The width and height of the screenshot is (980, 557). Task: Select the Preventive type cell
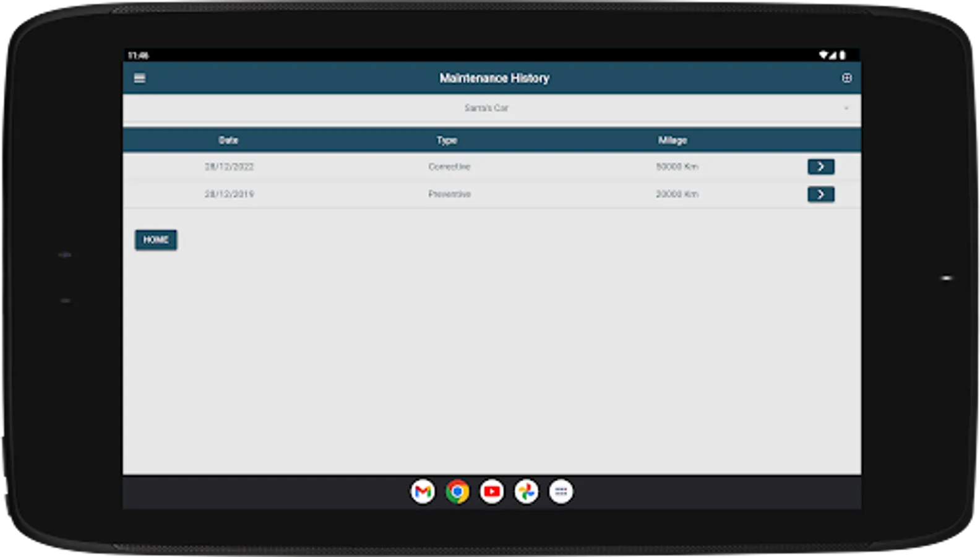(449, 194)
